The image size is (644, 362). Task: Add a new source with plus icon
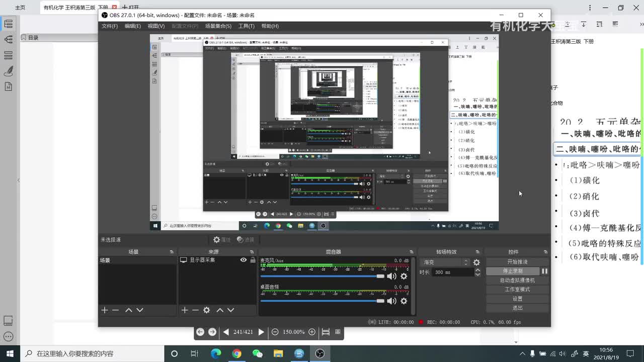click(x=185, y=310)
